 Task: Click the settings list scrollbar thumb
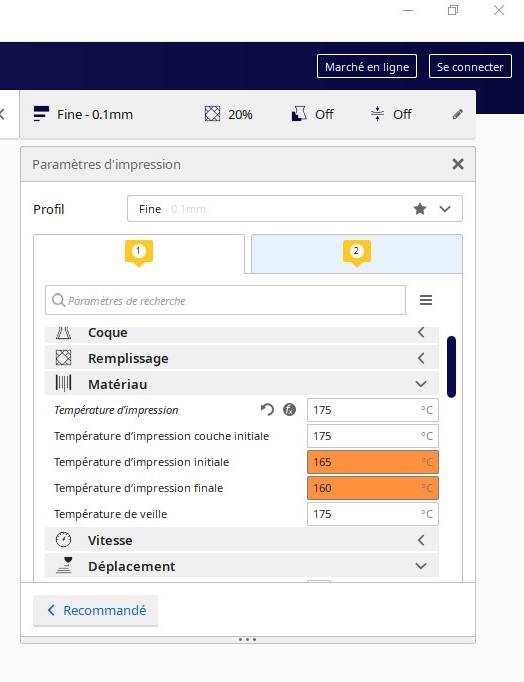click(451, 367)
